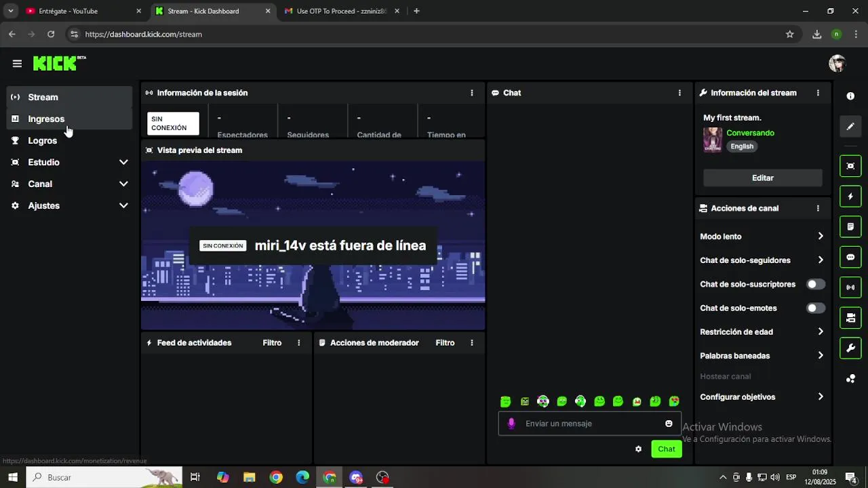The height and width of the screenshot is (488, 868).
Task: Toggle activity feed panel (lightning bolt icon)
Action: point(850,197)
